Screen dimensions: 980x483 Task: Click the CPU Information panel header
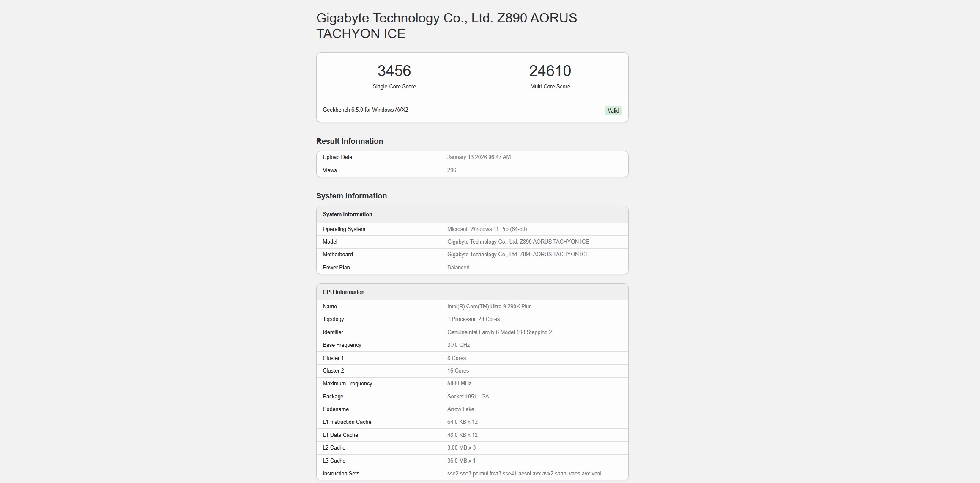click(x=343, y=292)
